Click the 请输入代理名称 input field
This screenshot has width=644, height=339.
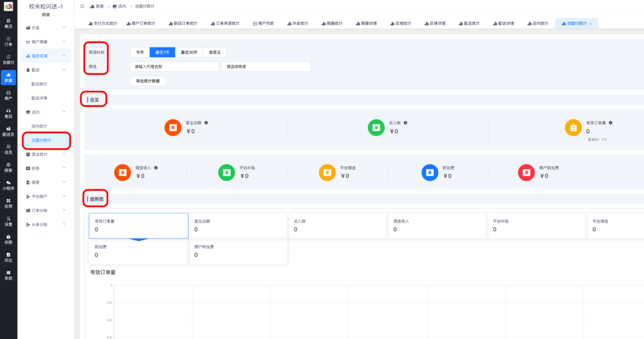click(x=174, y=67)
